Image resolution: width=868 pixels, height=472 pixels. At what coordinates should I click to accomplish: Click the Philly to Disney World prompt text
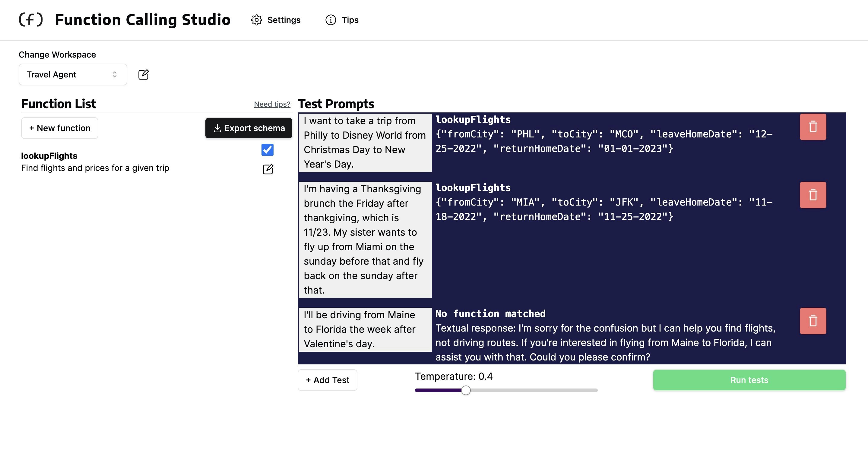pos(365,142)
